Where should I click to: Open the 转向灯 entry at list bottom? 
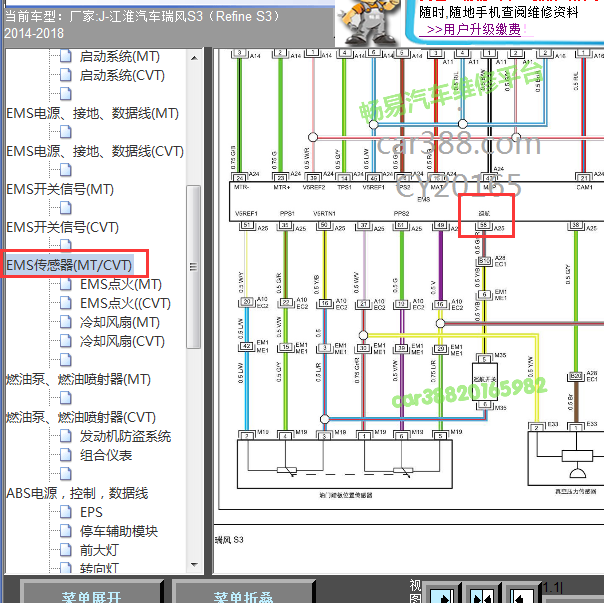tap(99, 568)
